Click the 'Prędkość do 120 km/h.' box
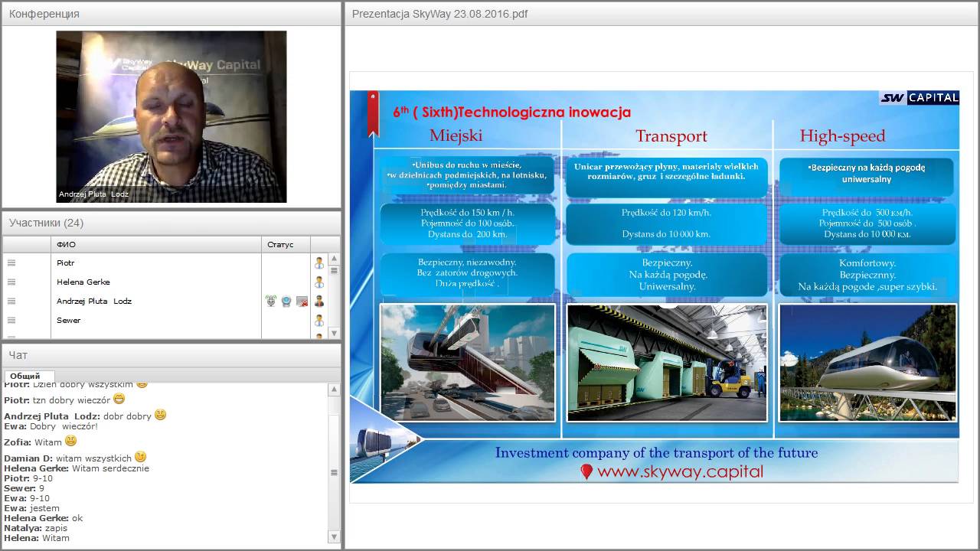The width and height of the screenshot is (980, 551). point(667,223)
